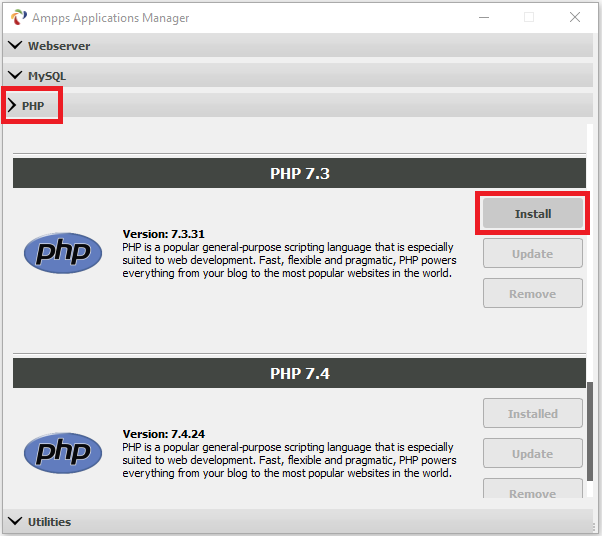
Task: Expand the Webserver section chevron
Action: tap(15, 45)
